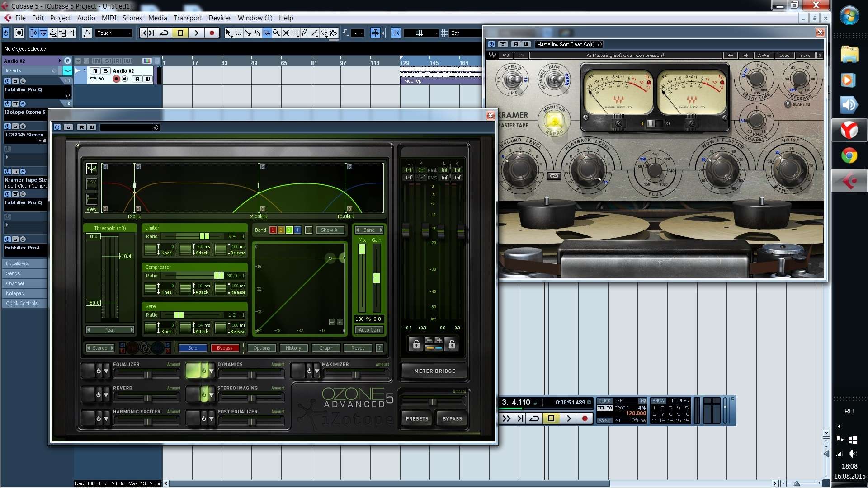Screen dimensions: 868x488
Task: Enable Read automation on Audio 02 track
Action: pos(137,79)
